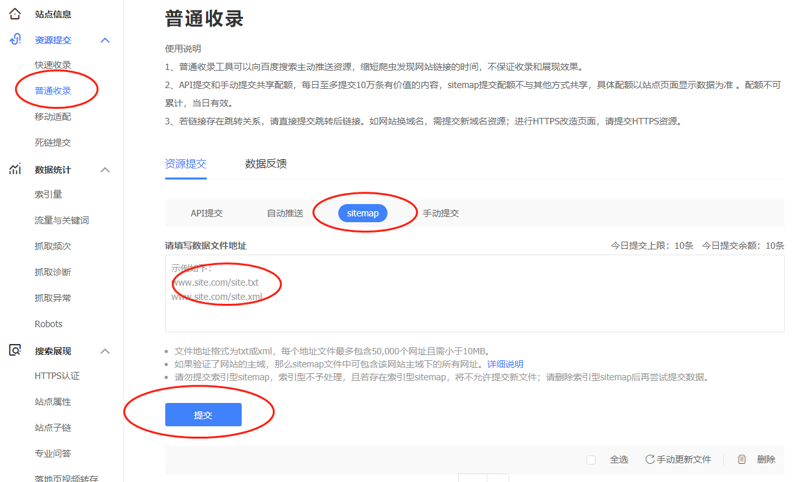Image resolution: width=799 pixels, height=482 pixels.
Task: Open 抓取异常 in sidebar
Action: (53, 298)
